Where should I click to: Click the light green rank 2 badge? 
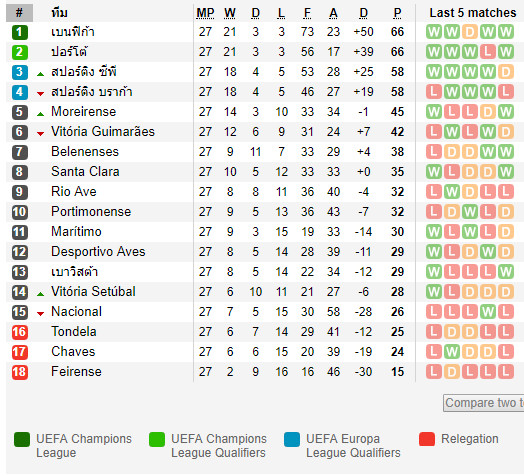point(20,52)
